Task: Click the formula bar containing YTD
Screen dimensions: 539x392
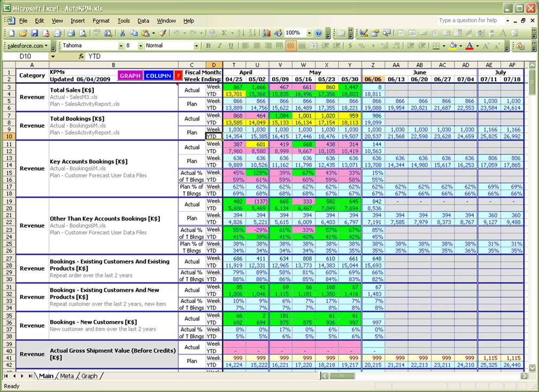Action: [x=311, y=56]
